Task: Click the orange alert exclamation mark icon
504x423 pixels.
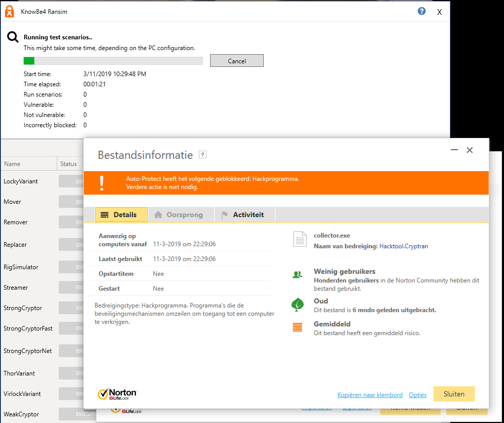Action: (x=102, y=183)
